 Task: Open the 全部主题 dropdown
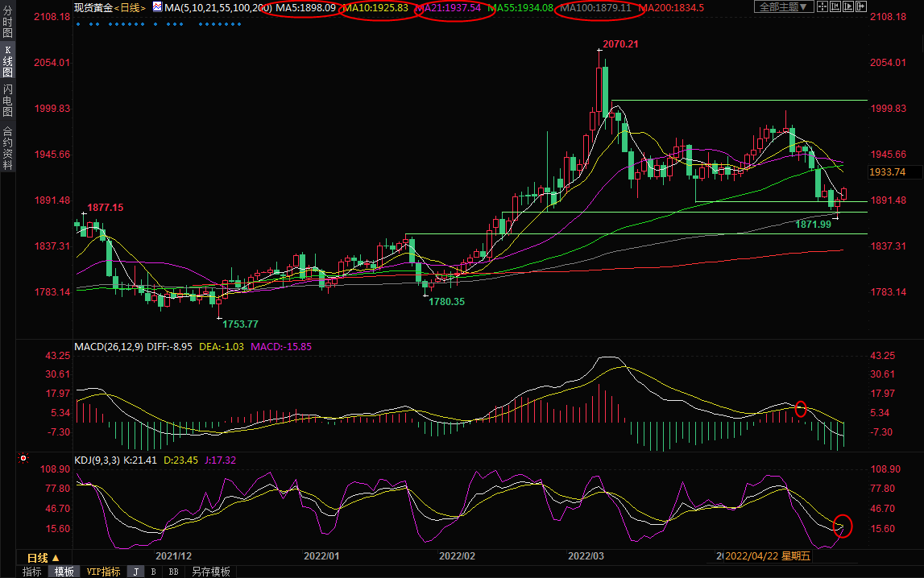782,7
